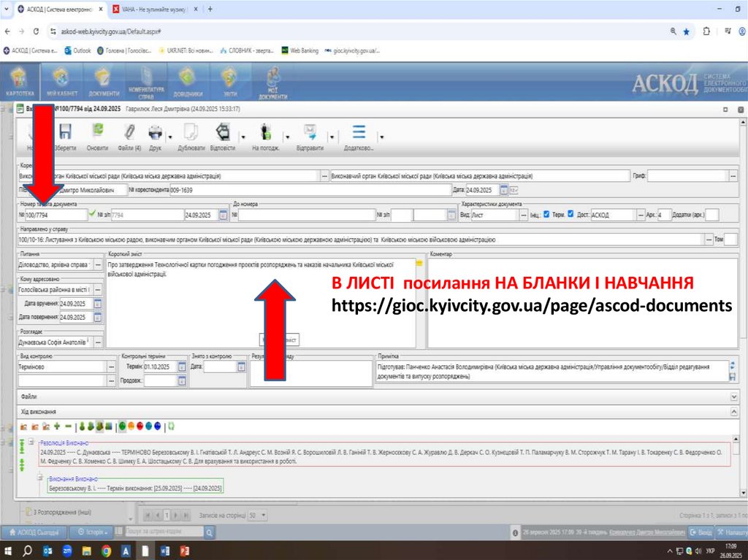
Task: Browse Розглядає Дунаєвська ellipsis button
Action: click(x=98, y=342)
